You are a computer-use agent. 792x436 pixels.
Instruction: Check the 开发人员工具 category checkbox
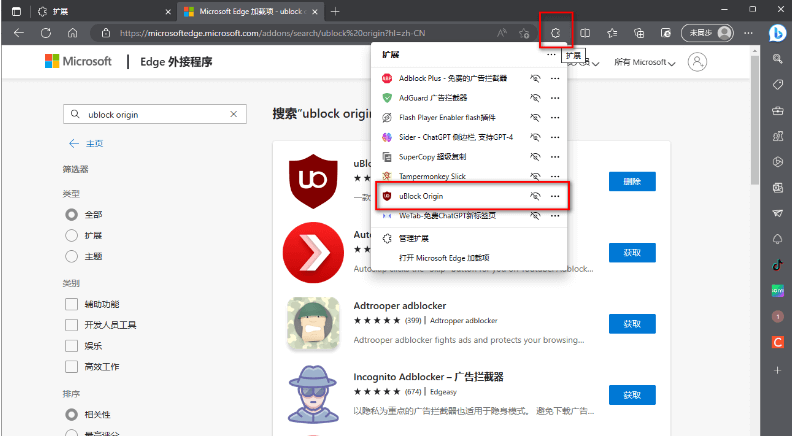tap(71, 325)
